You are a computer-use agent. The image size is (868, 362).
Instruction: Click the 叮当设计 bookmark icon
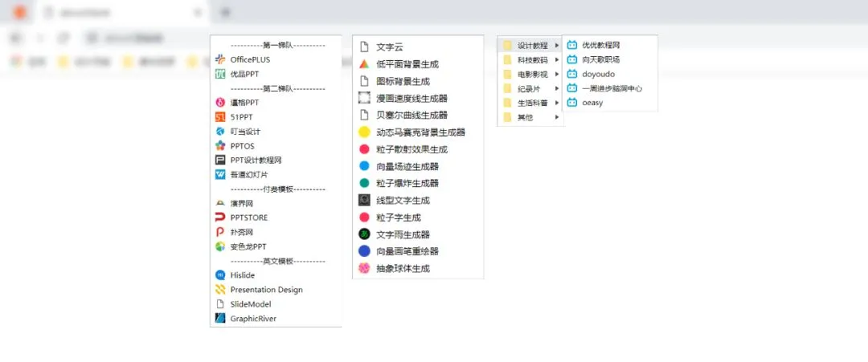click(219, 132)
